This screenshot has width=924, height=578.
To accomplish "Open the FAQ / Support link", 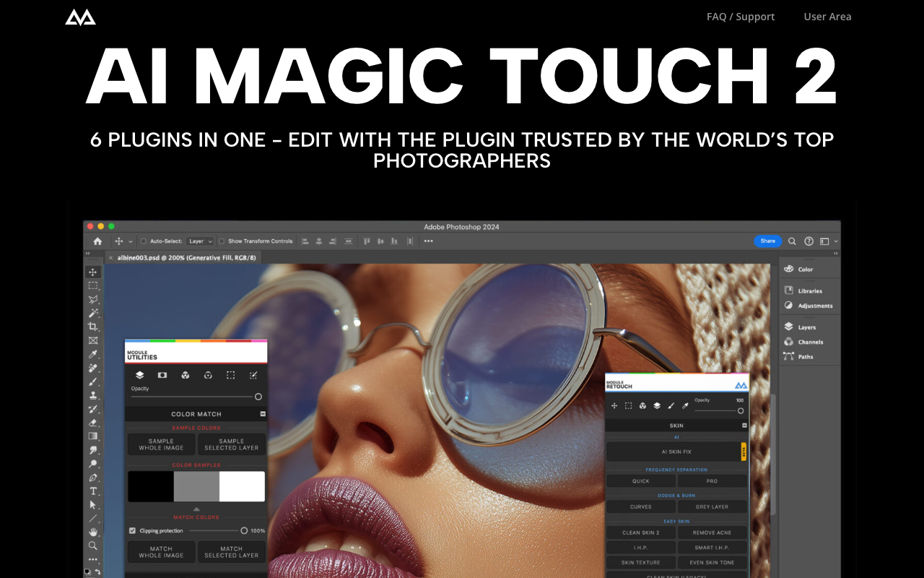I will [741, 17].
